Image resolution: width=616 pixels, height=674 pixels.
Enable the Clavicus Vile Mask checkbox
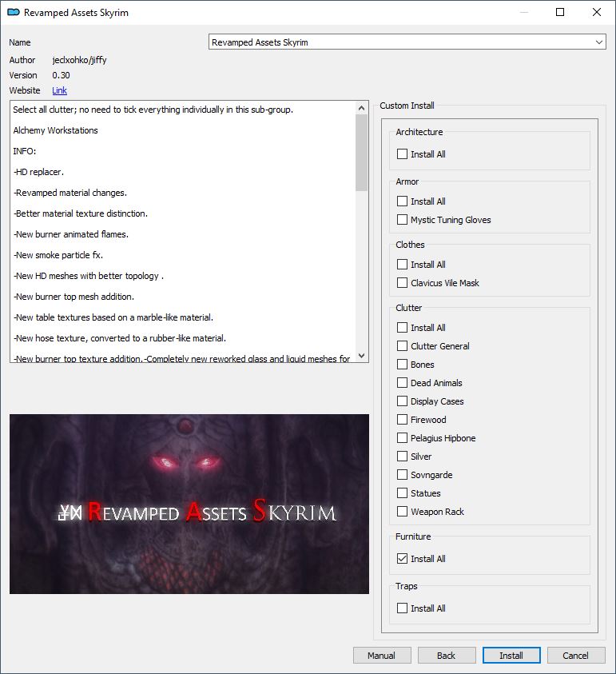point(402,283)
